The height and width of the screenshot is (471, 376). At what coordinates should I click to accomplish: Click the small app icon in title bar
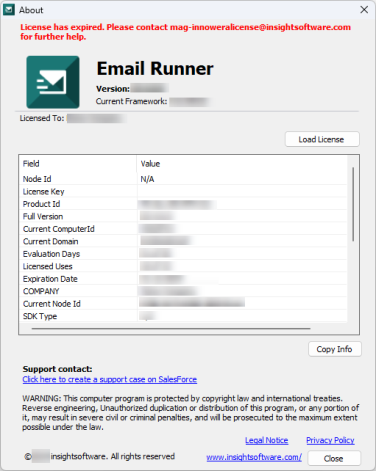pyautogui.click(x=9, y=10)
